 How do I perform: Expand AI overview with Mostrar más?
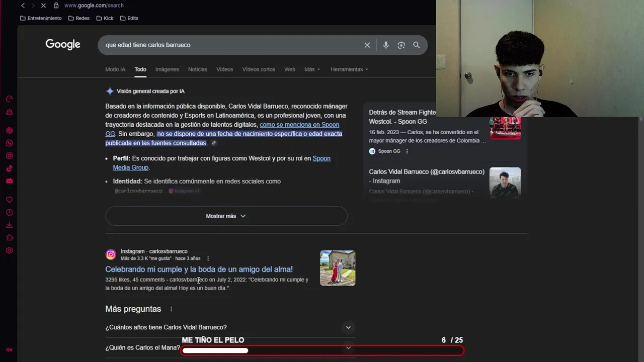coord(226,216)
